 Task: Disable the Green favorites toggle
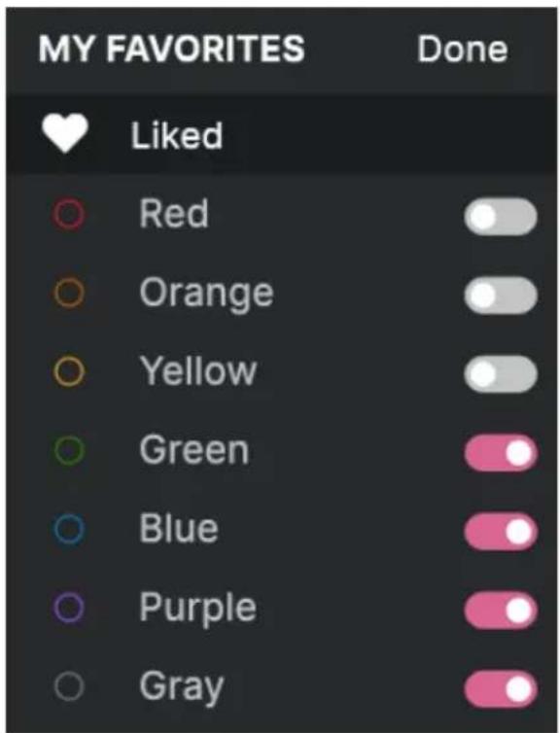click(501, 453)
